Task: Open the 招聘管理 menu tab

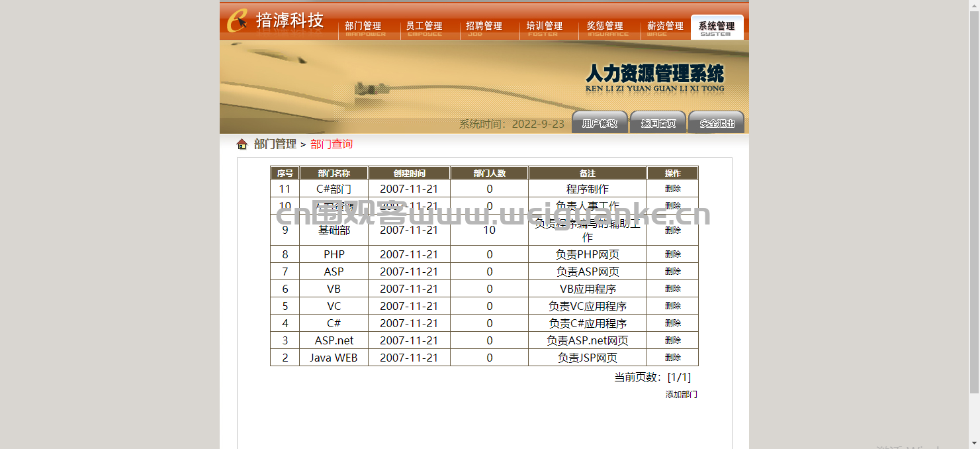Action: (484, 26)
